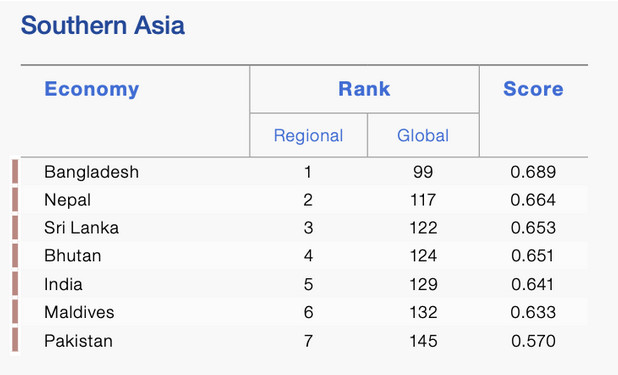The width and height of the screenshot is (618, 375).
Task: Click the color bar beside Pakistan
Action: tap(15, 340)
